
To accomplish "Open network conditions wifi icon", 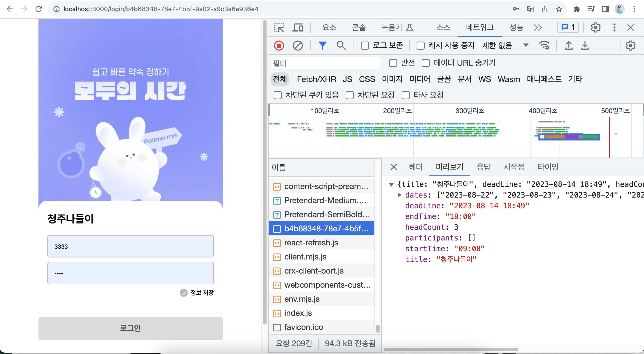I will point(544,46).
